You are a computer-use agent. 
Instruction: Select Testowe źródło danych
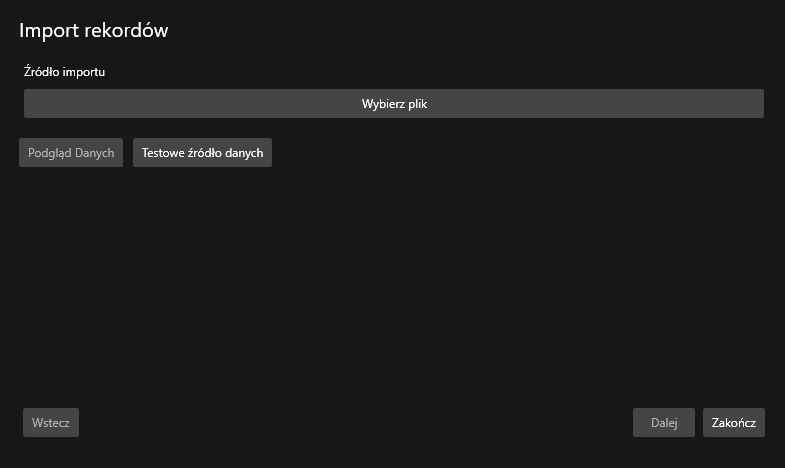point(202,153)
